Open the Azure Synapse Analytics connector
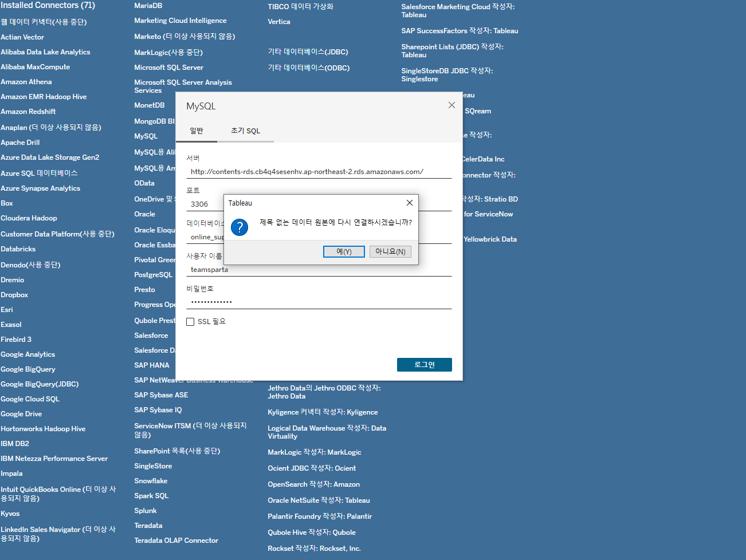746x560 pixels. [x=40, y=188]
